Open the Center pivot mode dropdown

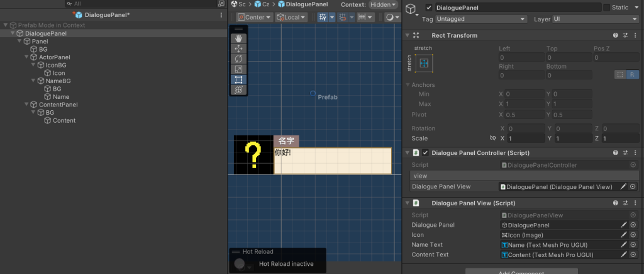[255, 17]
